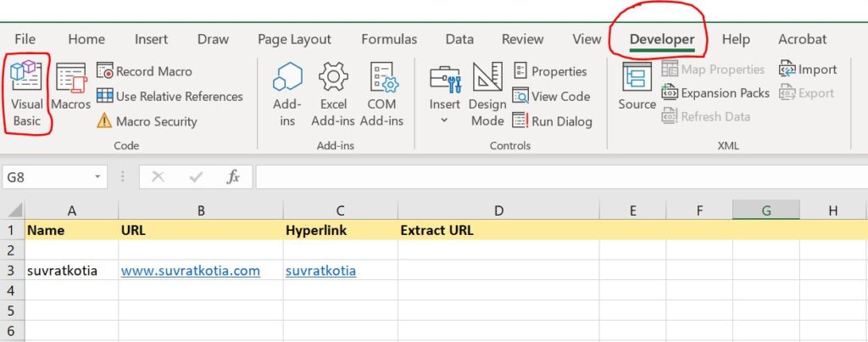Open the Help tab
Image resolution: width=868 pixels, height=342 pixels.
point(736,39)
